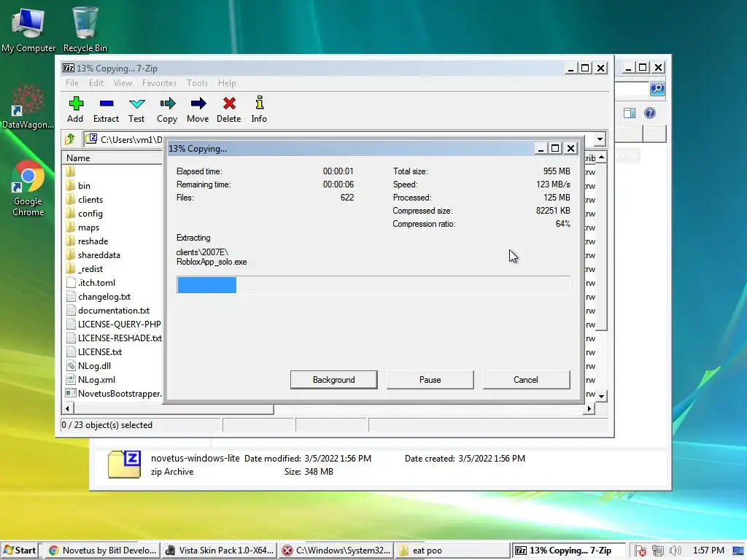This screenshot has width=747, height=560.
Task: Click show desktop icon by the clock
Action: tap(738, 551)
